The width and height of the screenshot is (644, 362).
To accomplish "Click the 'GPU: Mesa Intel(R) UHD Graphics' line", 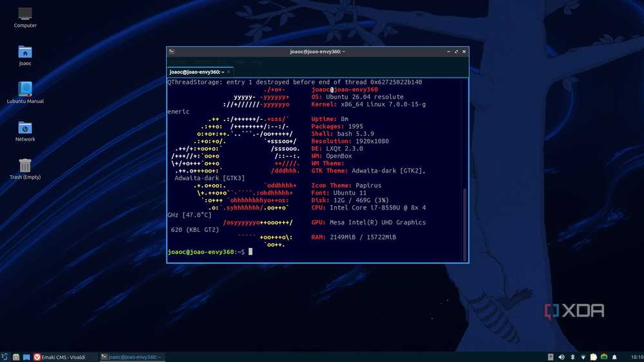I will point(368,223).
